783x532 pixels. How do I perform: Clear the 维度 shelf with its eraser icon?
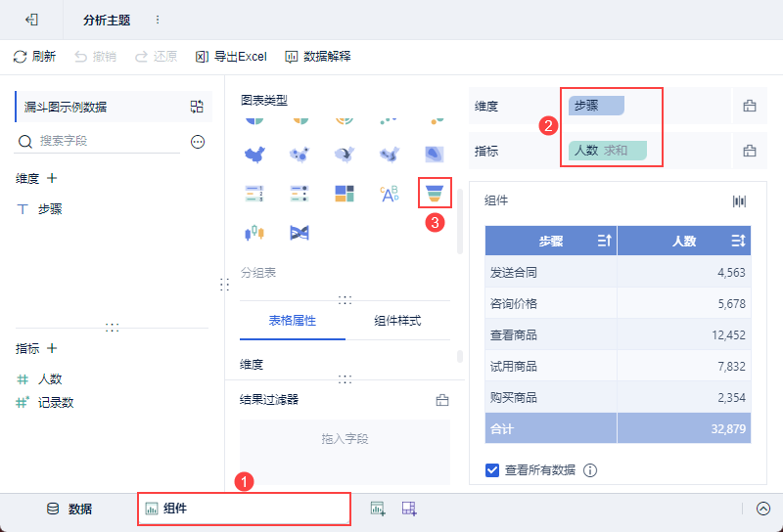[750, 106]
